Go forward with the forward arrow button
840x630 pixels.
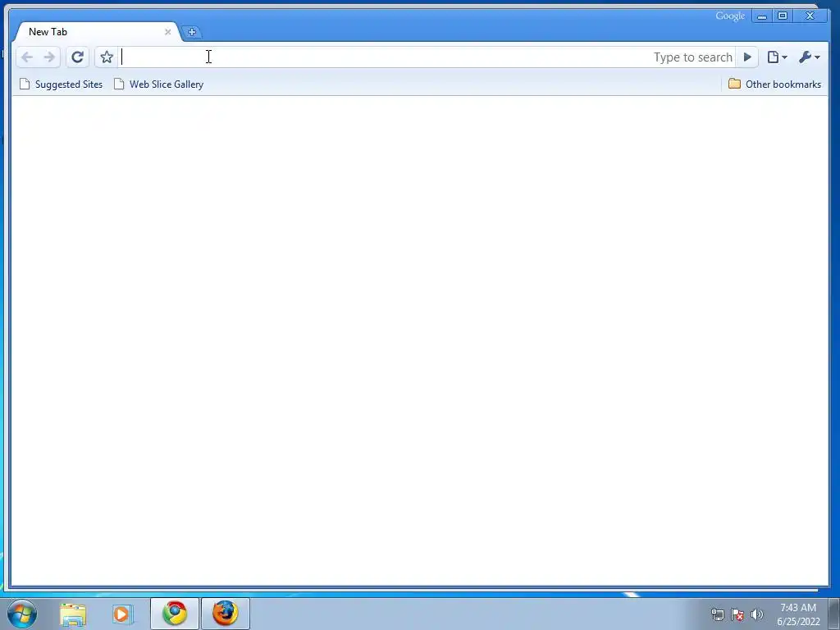(x=49, y=57)
